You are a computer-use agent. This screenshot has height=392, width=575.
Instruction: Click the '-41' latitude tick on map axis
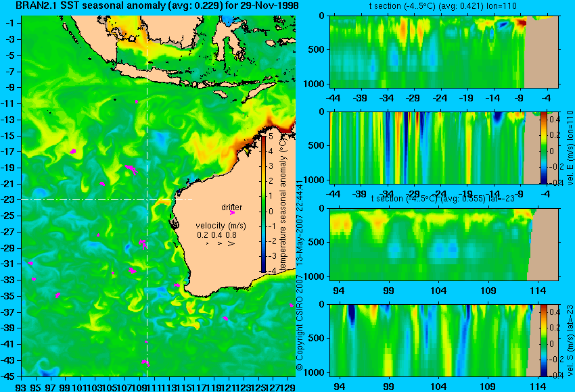coord(9,344)
